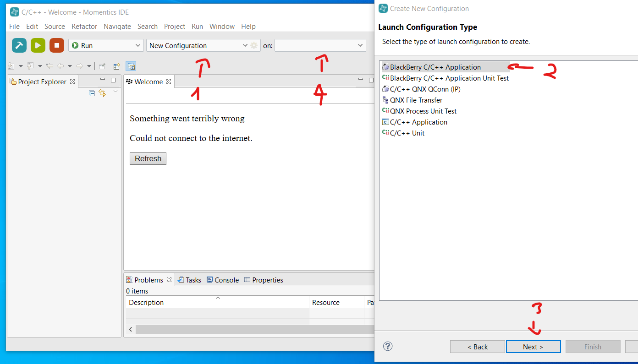
Task: Select BlackBerry C/C++ Application Unit Test
Action: 445,78
